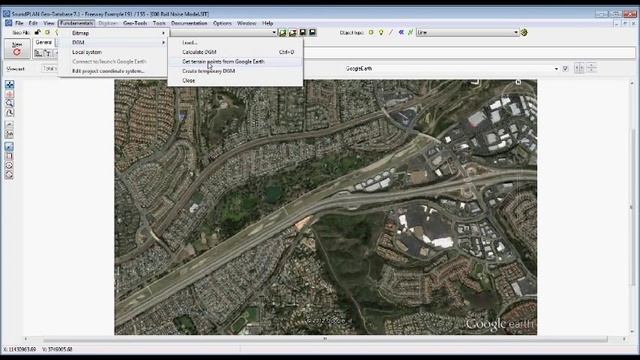The width and height of the screenshot is (640, 360).
Task: Open the Tools menu
Action: pyautogui.click(x=159, y=23)
